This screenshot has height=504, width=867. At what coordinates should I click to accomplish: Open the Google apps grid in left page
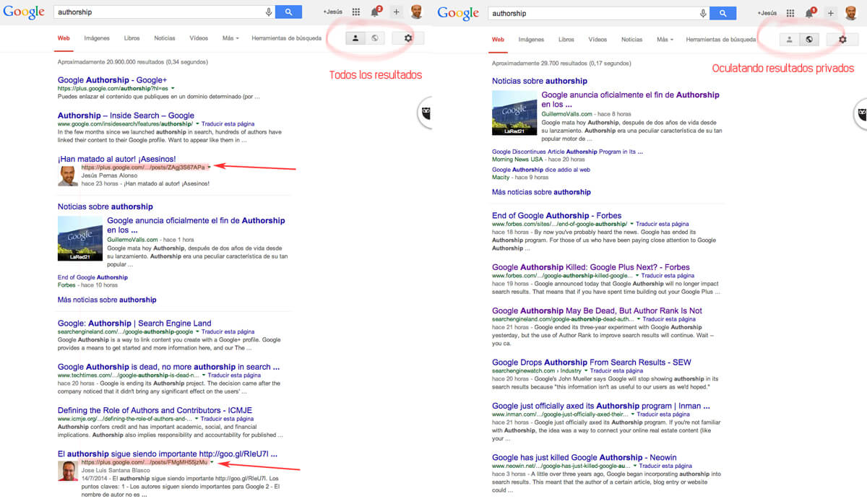(x=355, y=12)
